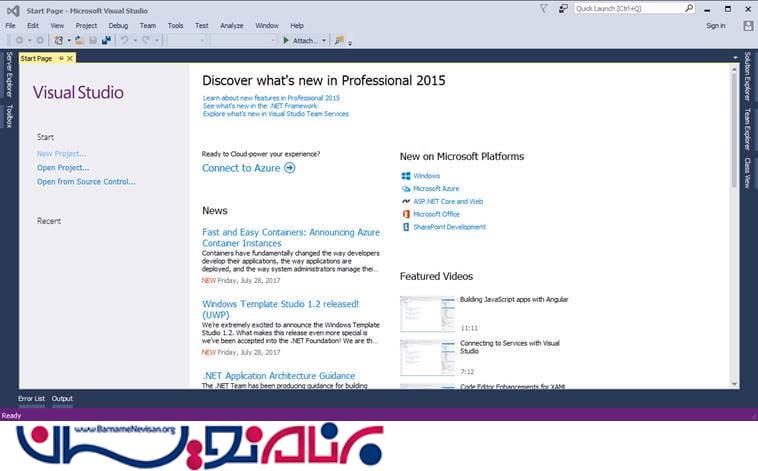Switch to the Output tab
The height and width of the screenshot is (471, 758).
point(62,398)
